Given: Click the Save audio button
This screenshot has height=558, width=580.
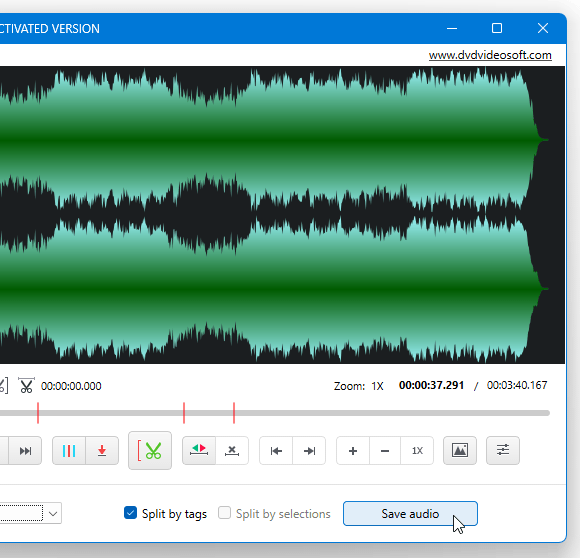Looking at the screenshot, I should 410,514.
